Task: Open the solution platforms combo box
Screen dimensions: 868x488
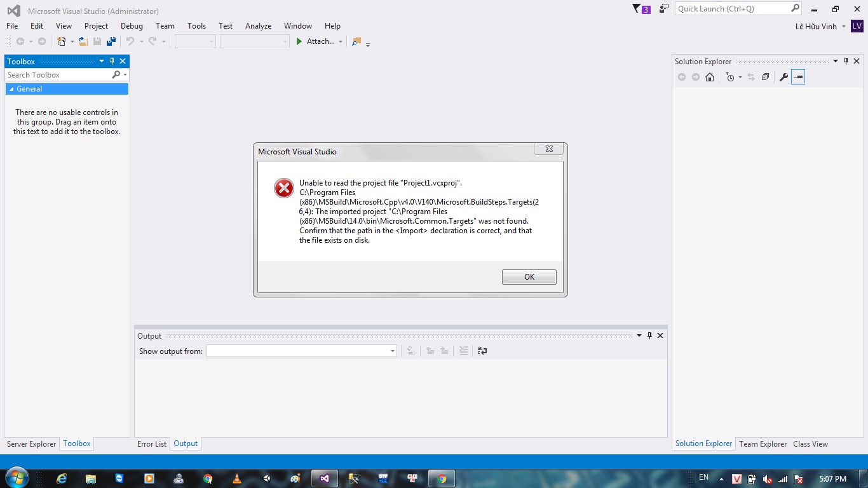Action: pyautogui.click(x=254, y=41)
